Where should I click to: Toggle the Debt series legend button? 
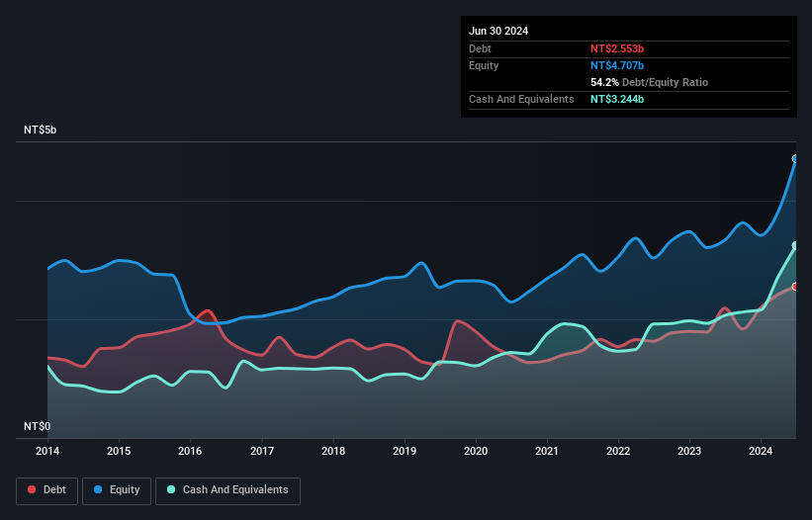[46, 490]
